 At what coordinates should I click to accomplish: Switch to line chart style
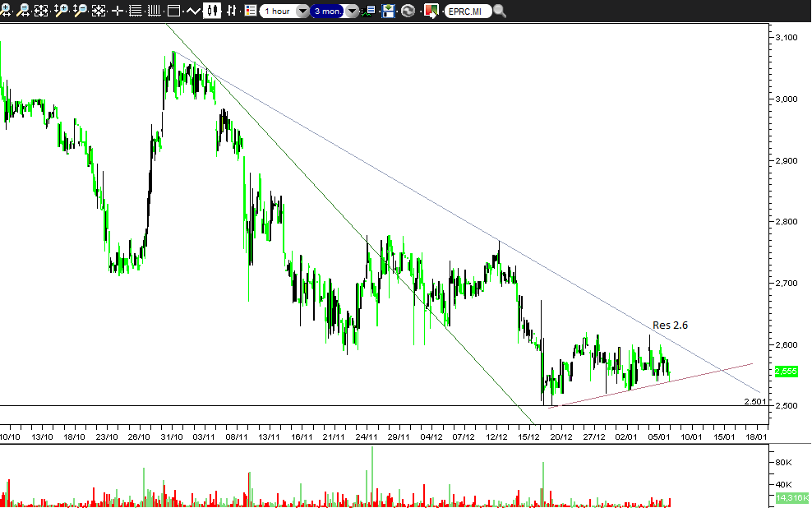[192, 11]
